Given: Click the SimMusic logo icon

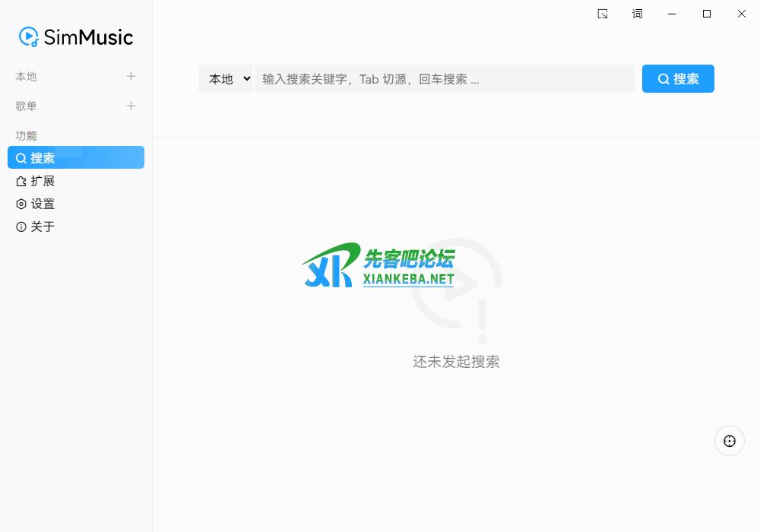Looking at the screenshot, I should click(29, 36).
